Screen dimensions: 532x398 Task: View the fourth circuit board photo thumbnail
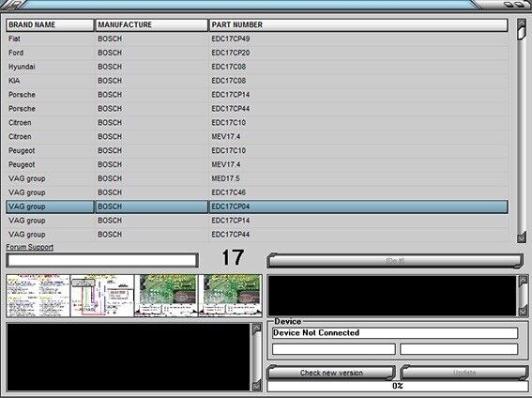(x=231, y=296)
